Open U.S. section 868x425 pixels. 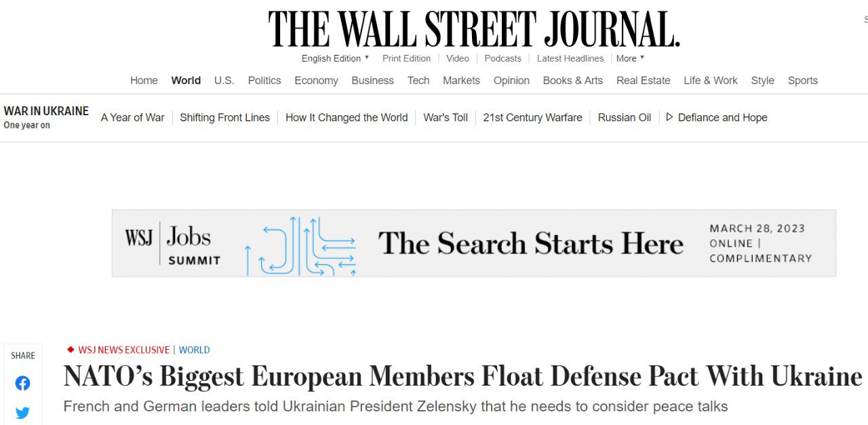(x=224, y=80)
